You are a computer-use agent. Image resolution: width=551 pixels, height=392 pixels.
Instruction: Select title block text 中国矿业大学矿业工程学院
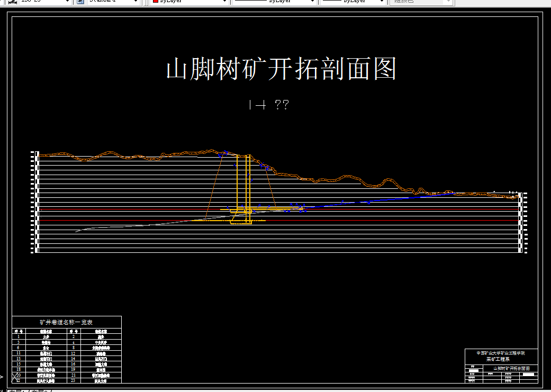click(x=500, y=353)
